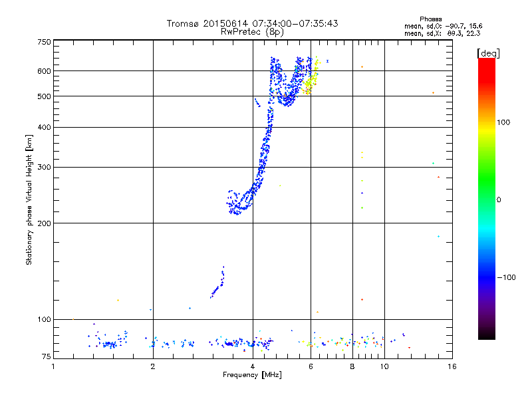Click the '16' x-axis tick label
The width and height of the screenshot is (532, 399).
452,366
